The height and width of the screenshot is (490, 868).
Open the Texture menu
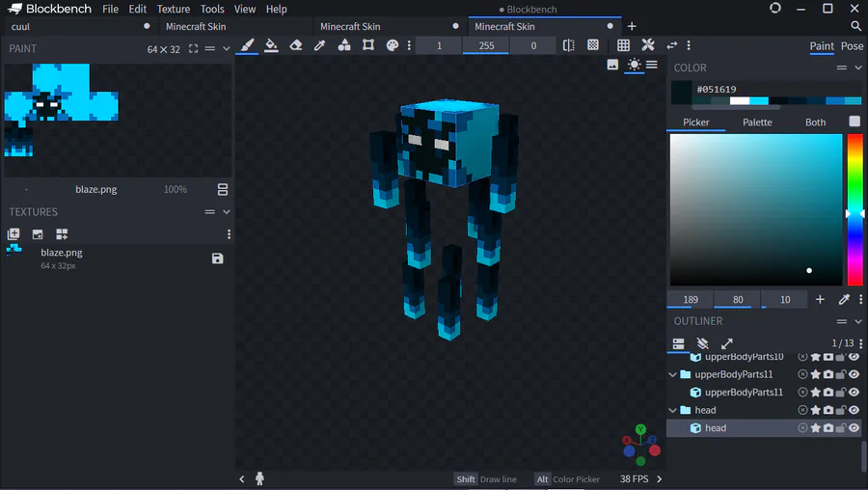click(x=174, y=9)
